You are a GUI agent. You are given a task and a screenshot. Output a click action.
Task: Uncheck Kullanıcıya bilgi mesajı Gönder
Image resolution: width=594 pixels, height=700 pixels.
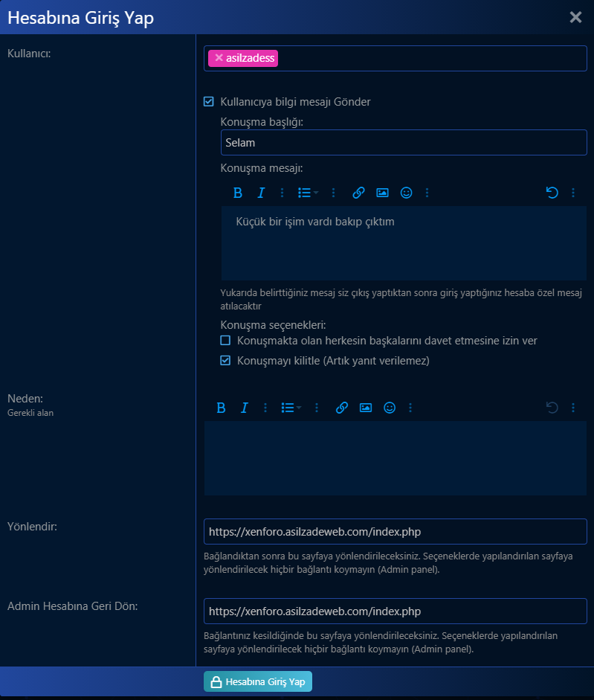point(208,101)
